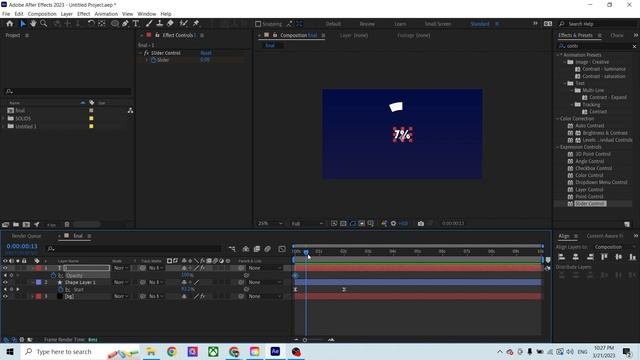640x360 pixels.
Task: Open the Window menu
Action: point(147,14)
